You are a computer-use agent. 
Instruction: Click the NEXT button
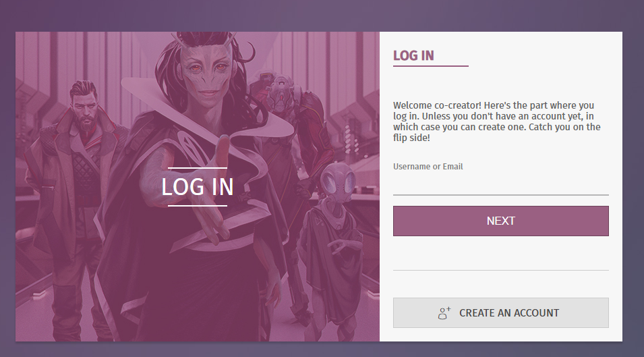[x=500, y=221]
